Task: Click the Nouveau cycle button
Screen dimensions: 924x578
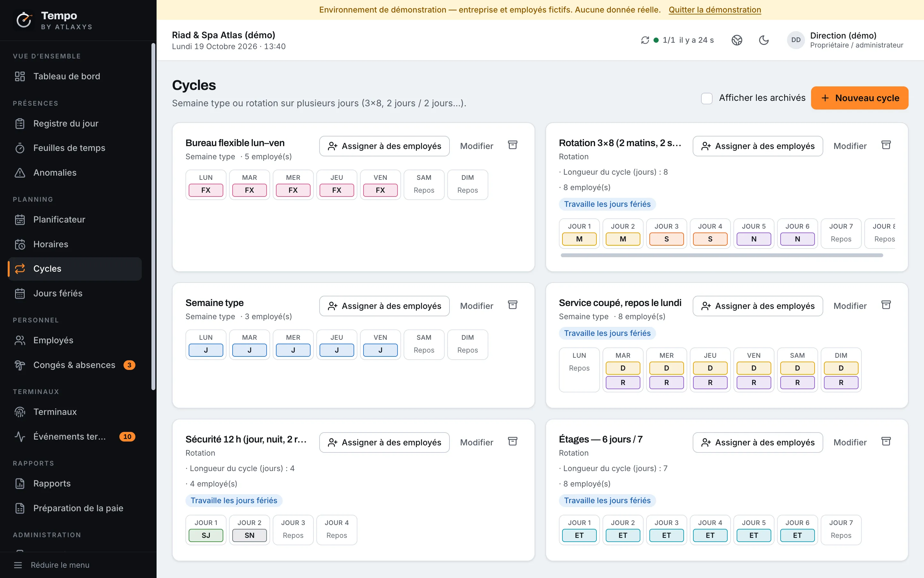Action: (860, 98)
